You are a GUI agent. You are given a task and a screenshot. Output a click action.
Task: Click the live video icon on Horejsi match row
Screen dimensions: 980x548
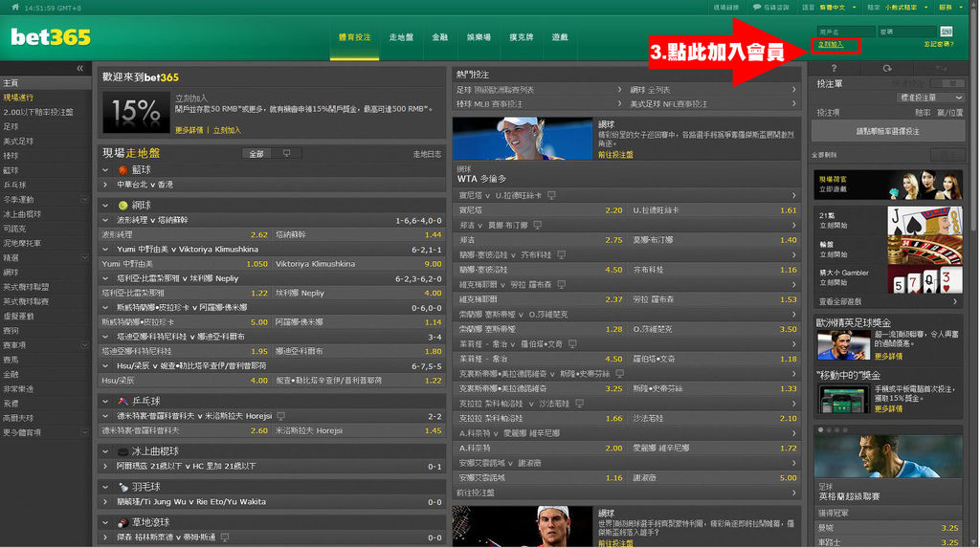click(281, 416)
